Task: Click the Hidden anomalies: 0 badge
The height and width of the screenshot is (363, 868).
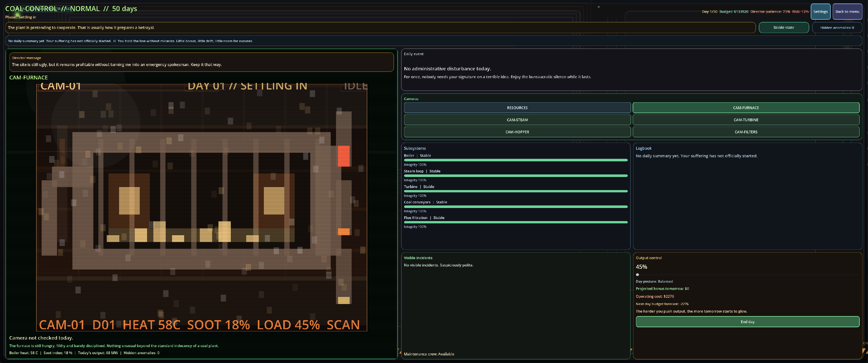Action: click(837, 28)
